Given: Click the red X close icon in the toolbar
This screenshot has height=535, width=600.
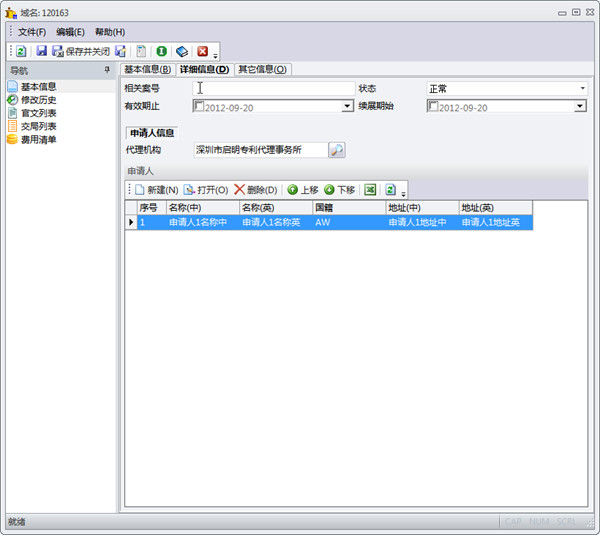Looking at the screenshot, I should point(202,51).
